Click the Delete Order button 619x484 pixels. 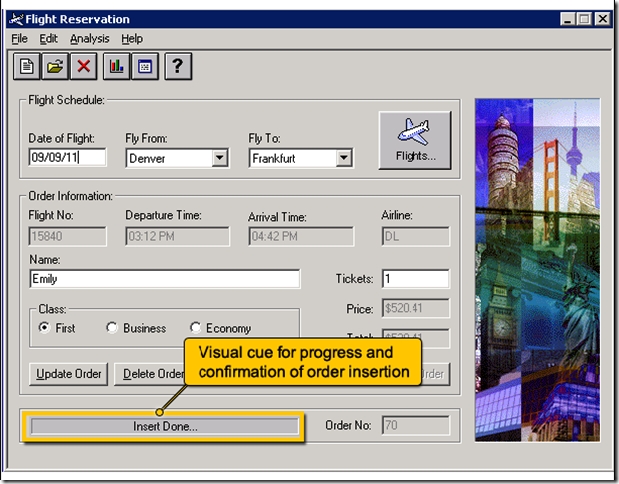(149, 374)
